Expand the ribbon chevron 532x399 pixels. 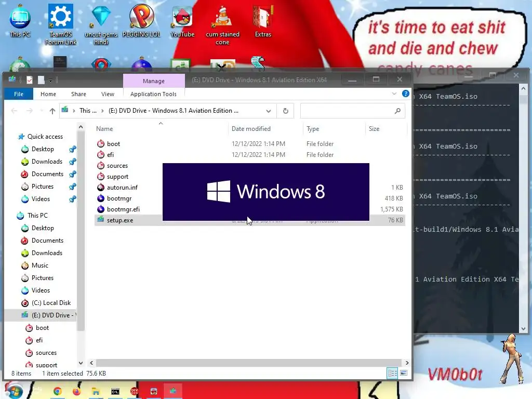pyautogui.click(x=394, y=94)
